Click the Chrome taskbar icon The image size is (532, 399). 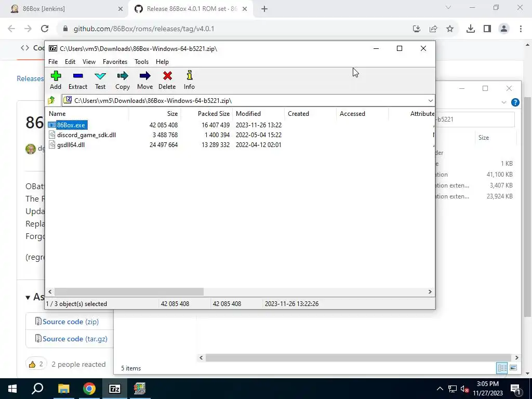(x=89, y=389)
